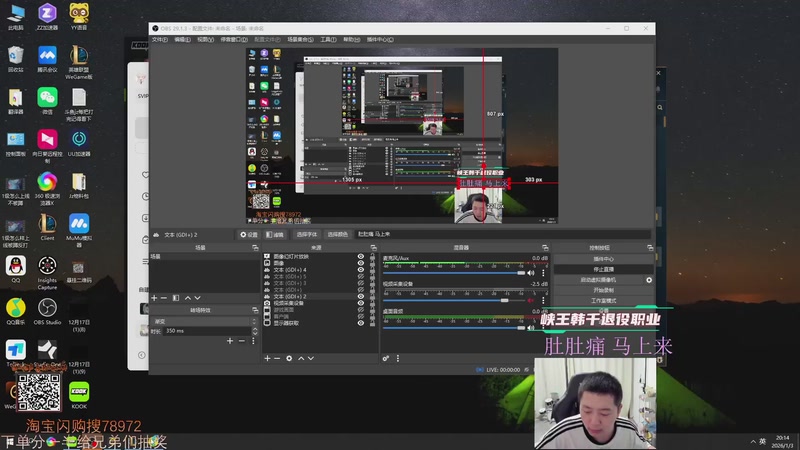Open Mic/Aux channel three-dot options

543,273
